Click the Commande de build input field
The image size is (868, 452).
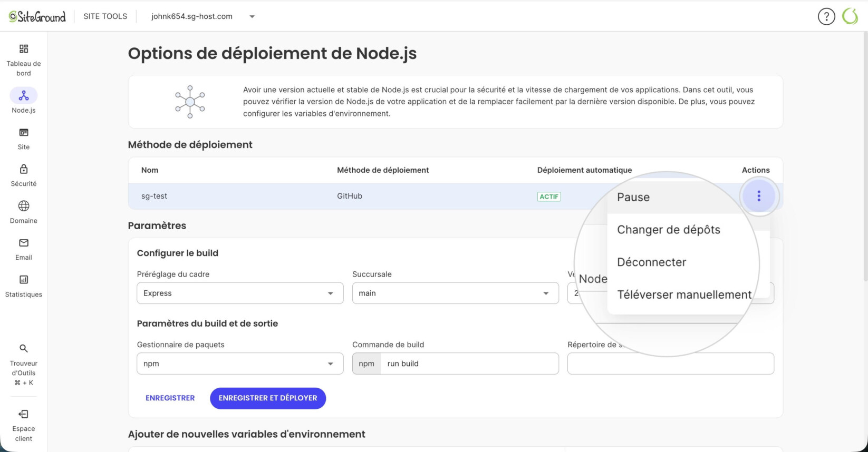469,363
